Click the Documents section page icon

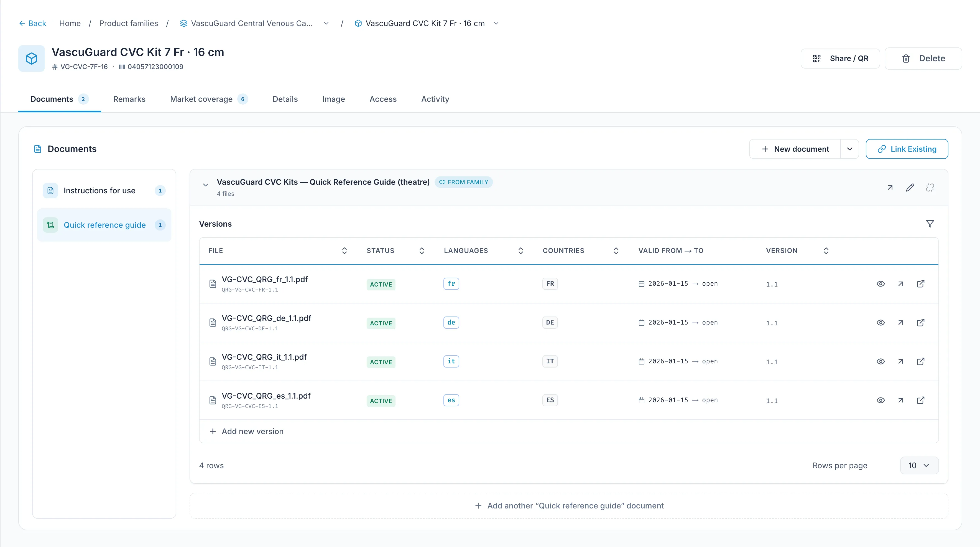click(38, 149)
